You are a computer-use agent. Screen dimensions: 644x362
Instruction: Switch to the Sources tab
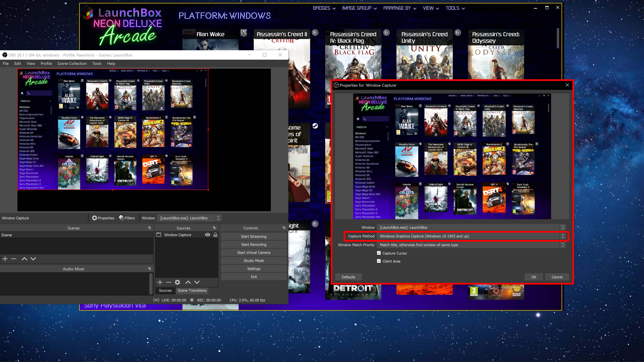click(x=165, y=291)
